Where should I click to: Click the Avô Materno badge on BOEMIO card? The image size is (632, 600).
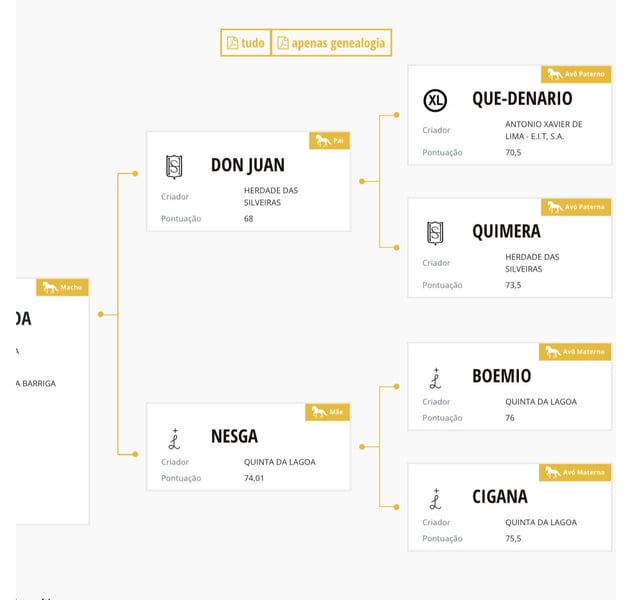pos(576,352)
